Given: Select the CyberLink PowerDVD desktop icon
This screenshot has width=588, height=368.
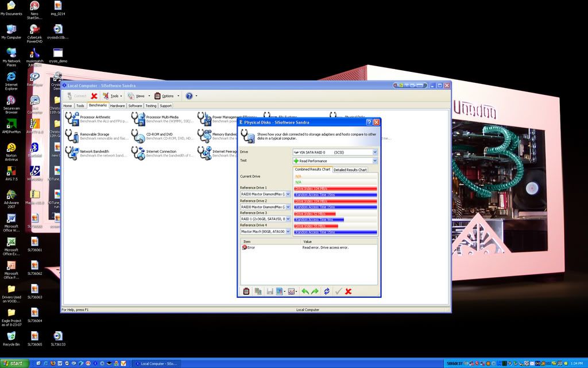Looking at the screenshot, I should click(34, 34).
